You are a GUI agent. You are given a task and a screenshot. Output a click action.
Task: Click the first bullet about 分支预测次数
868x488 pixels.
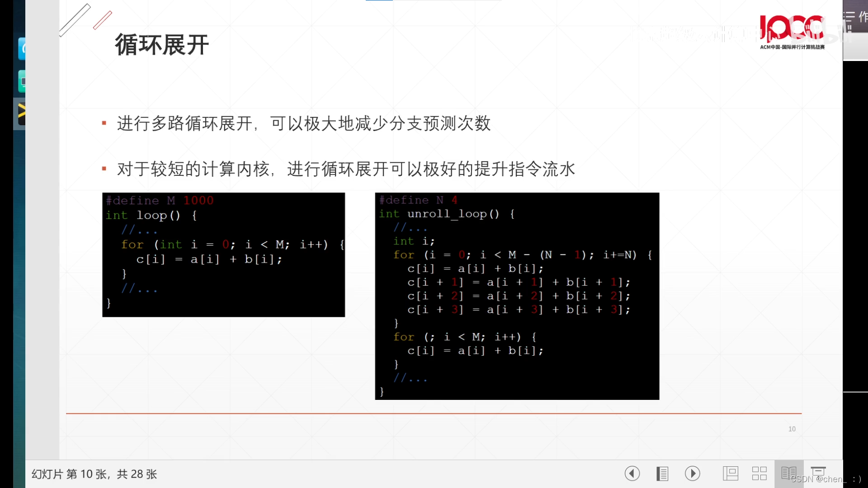click(304, 123)
